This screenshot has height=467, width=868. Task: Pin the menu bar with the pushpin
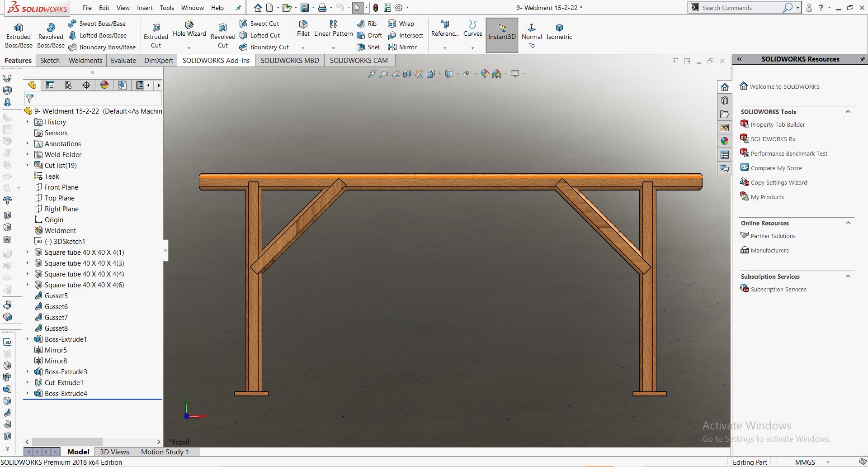(x=239, y=8)
